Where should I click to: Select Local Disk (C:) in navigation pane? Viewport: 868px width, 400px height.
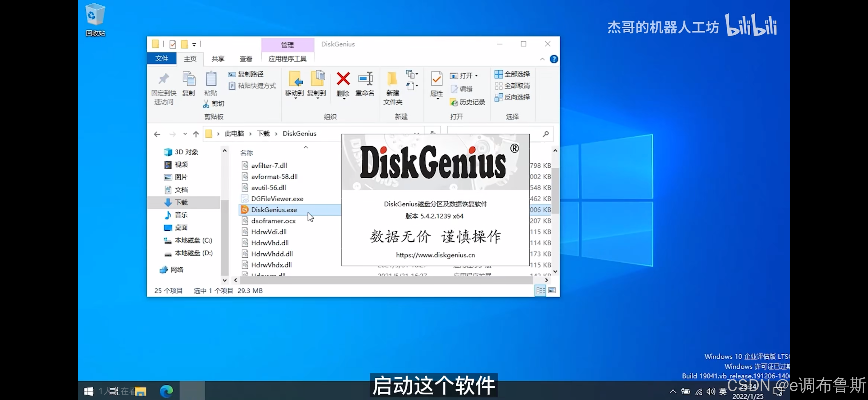click(188, 240)
